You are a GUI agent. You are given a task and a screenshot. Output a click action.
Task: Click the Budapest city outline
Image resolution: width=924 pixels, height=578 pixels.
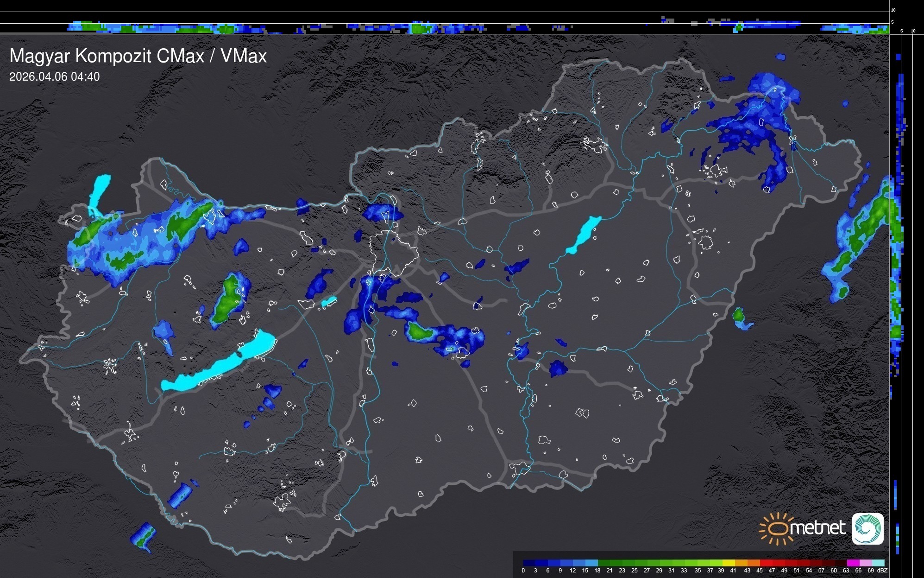pyautogui.click(x=394, y=253)
